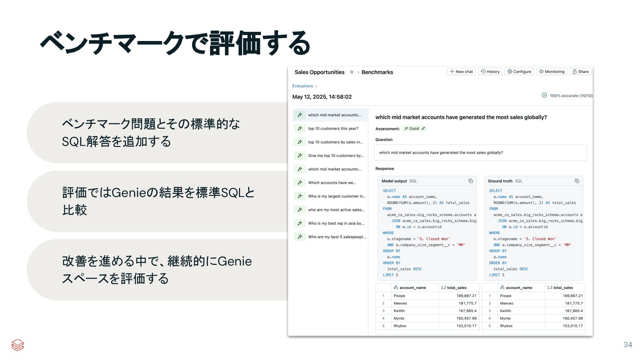Click the favorite star next to Sales Opportunities

(x=352, y=72)
